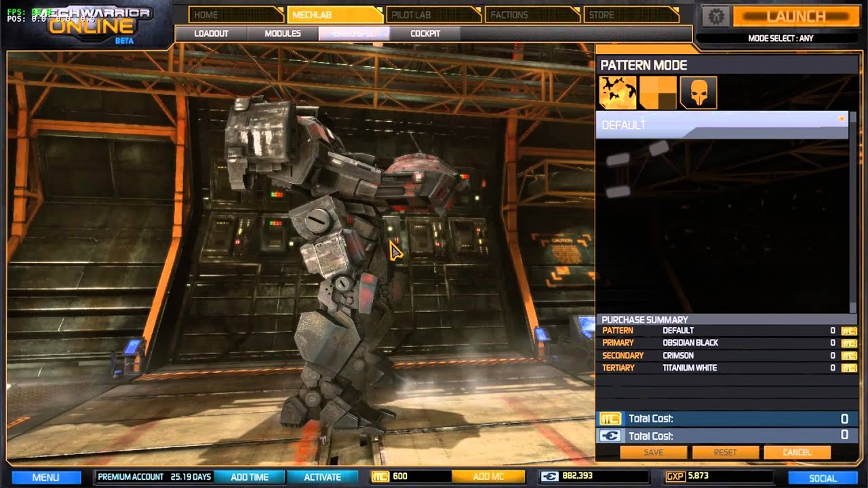Click the MC icon in the SECONDARY row

849,355
